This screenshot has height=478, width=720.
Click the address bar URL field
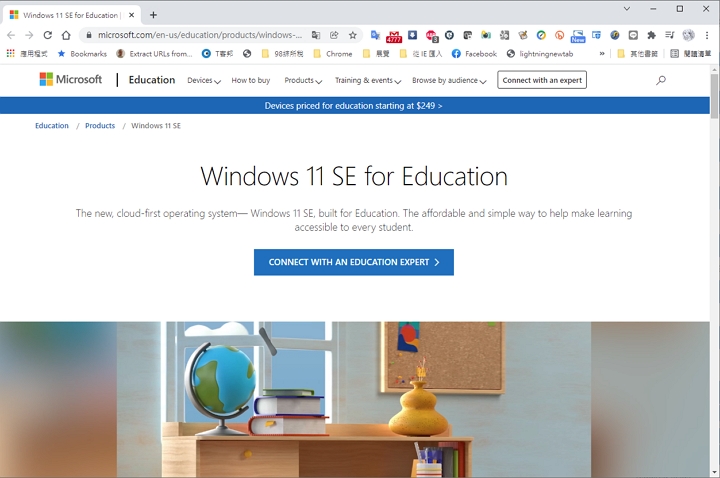point(200,35)
